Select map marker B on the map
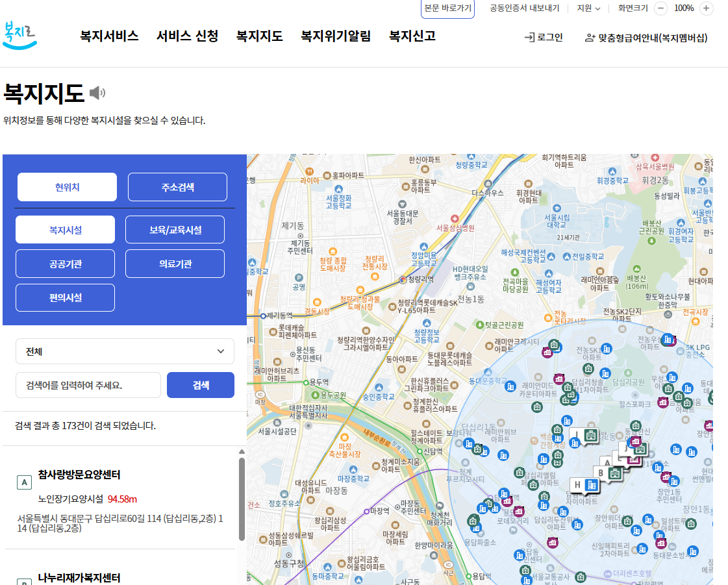Viewport: 728px width, 585px height. [601, 472]
